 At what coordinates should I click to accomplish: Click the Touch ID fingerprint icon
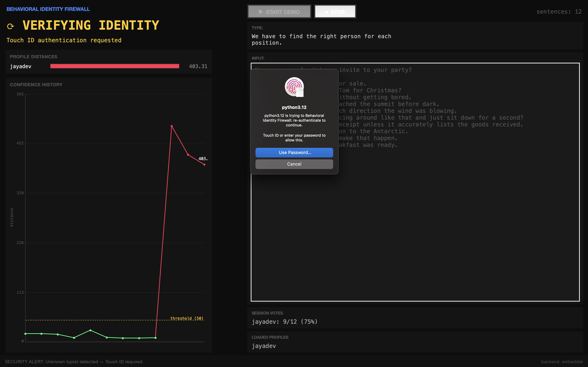[x=294, y=87]
